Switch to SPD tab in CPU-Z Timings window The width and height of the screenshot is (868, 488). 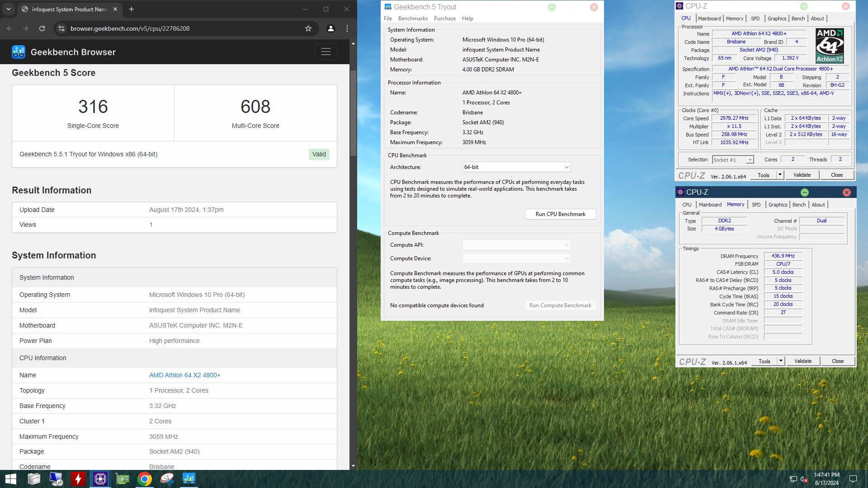click(x=756, y=205)
